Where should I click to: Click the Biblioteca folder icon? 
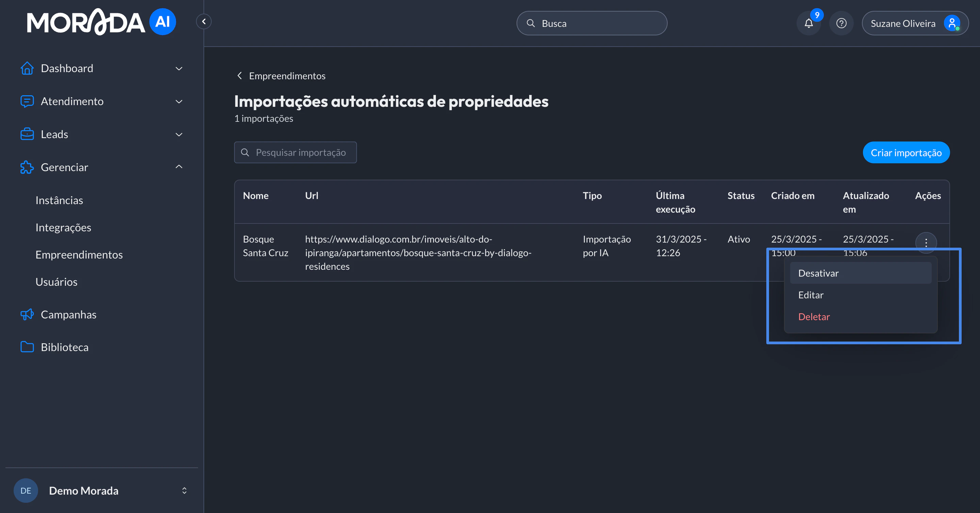pos(27,347)
